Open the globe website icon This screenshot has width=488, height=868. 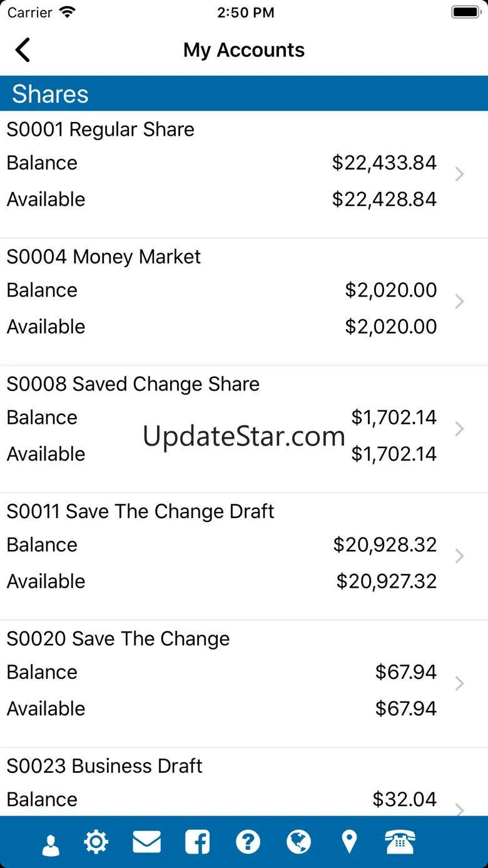(x=298, y=842)
